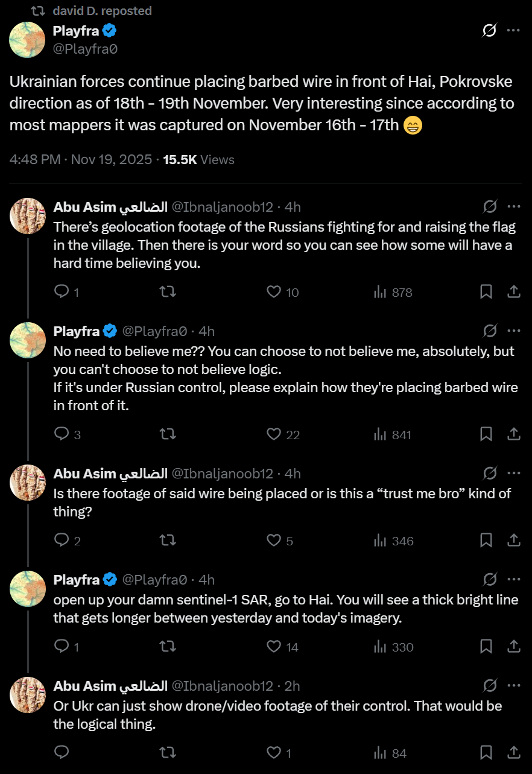Click Grok icon on main Playfra post
Screen dimensions: 532x774
point(489,31)
